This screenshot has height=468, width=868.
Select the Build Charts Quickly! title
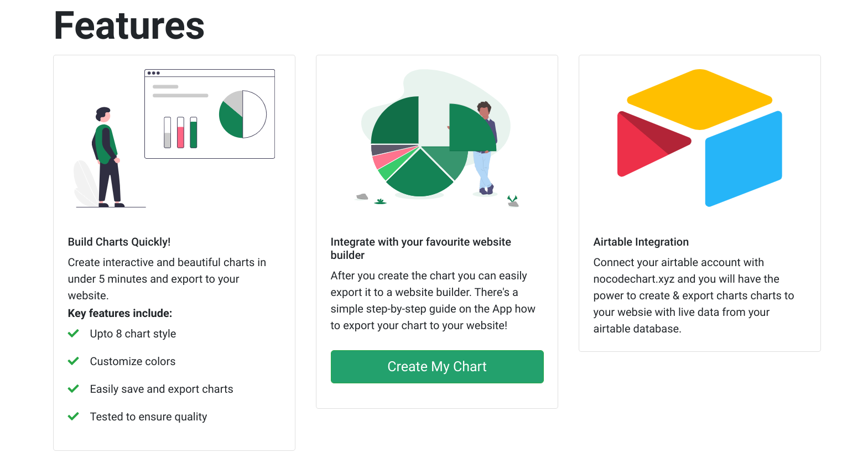tap(119, 242)
